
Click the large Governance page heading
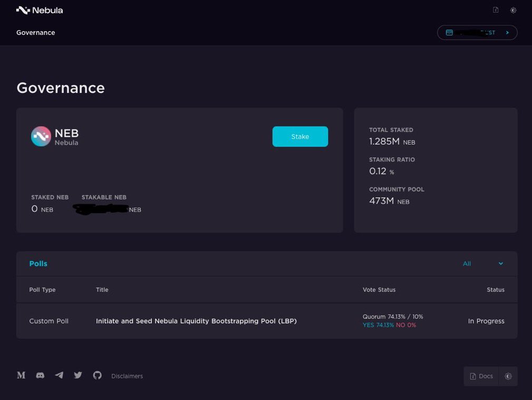tap(61, 88)
